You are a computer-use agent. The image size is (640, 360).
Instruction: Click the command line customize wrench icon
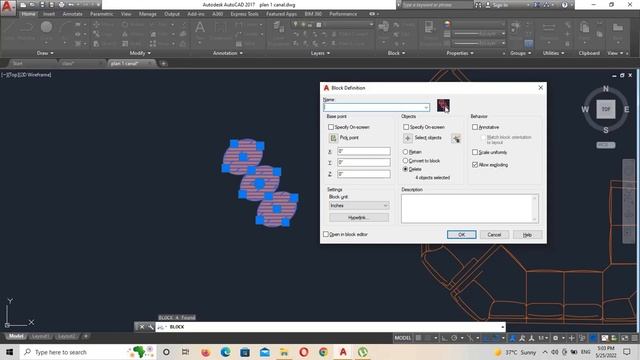pos(150,327)
